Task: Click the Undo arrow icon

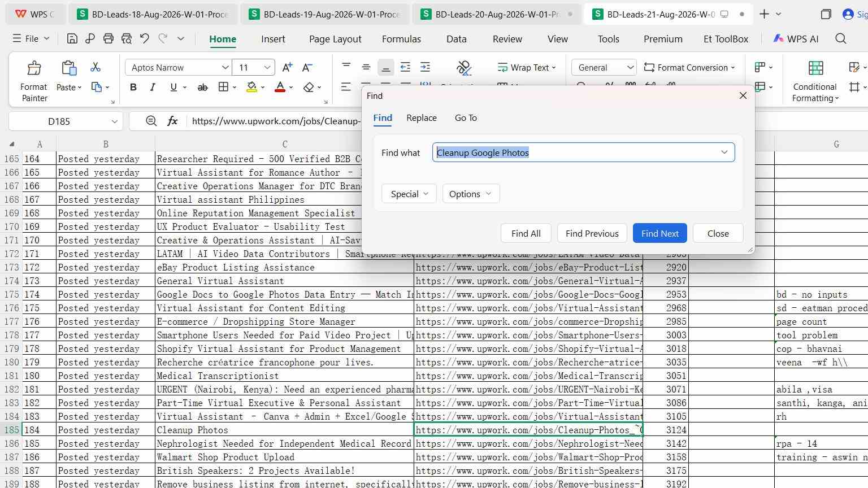Action: pos(145,38)
